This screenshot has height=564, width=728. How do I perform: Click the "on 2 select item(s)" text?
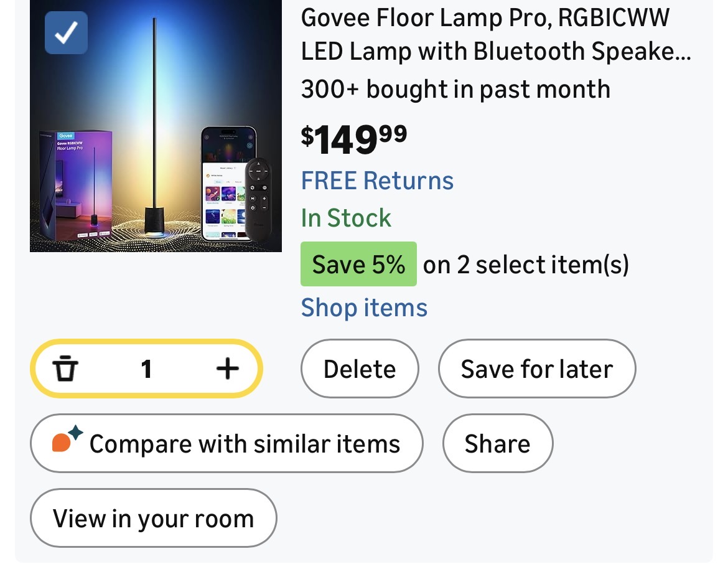point(526,265)
